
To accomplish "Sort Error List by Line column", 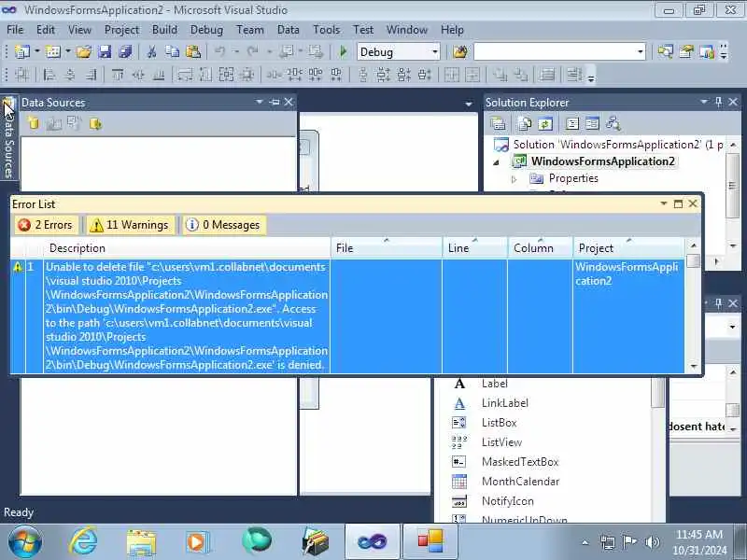I will click(x=475, y=247).
